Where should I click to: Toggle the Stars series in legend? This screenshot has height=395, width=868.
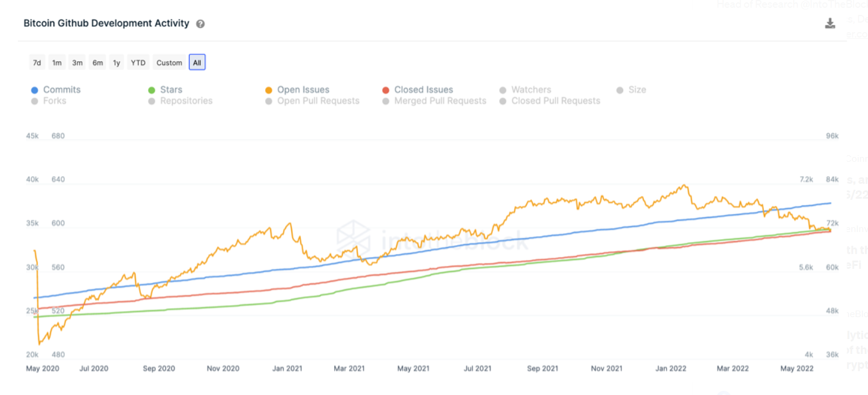(165, 90)
